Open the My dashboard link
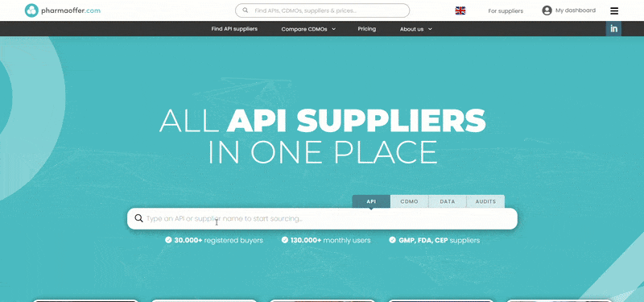This screenshot has width=644, height=302. (576, 10)
